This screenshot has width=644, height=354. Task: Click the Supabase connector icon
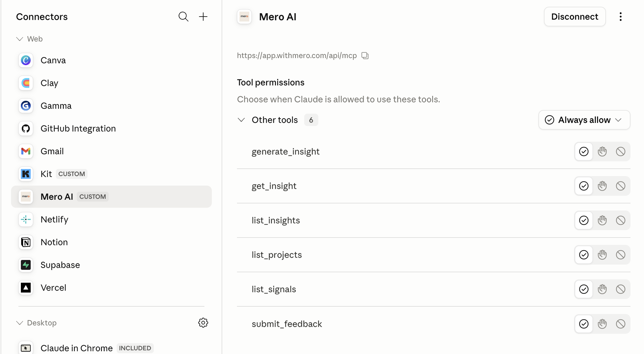(26, 265)
